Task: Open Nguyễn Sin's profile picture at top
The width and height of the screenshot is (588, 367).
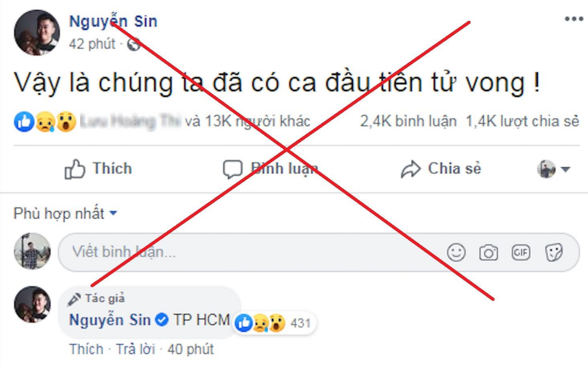Action: [x=37, y=32]
